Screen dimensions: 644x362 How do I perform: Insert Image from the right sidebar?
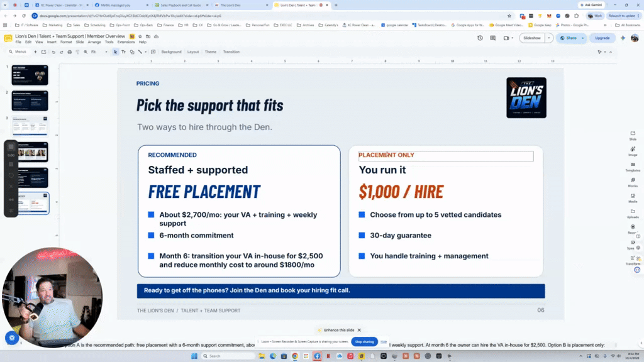click(633, 151)
